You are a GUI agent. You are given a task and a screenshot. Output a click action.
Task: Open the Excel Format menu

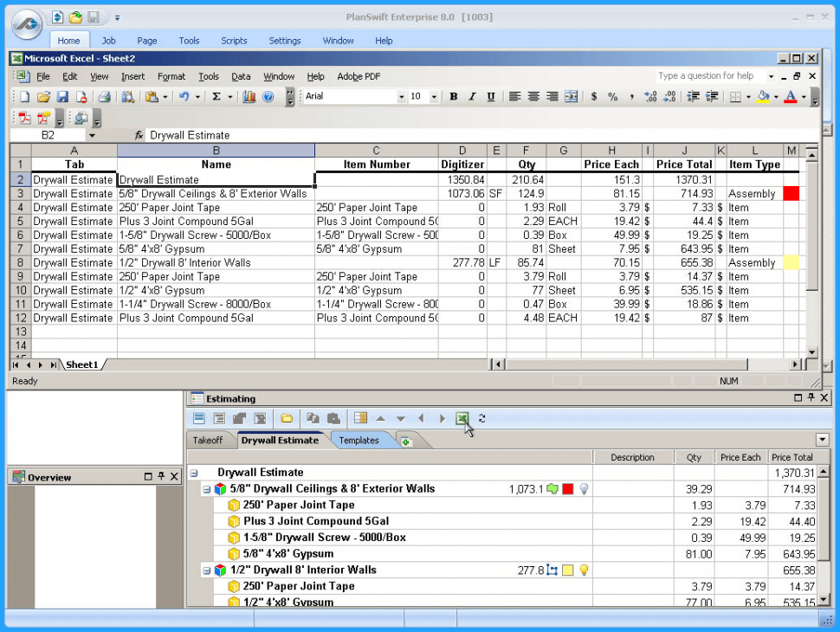pos(171,76)
